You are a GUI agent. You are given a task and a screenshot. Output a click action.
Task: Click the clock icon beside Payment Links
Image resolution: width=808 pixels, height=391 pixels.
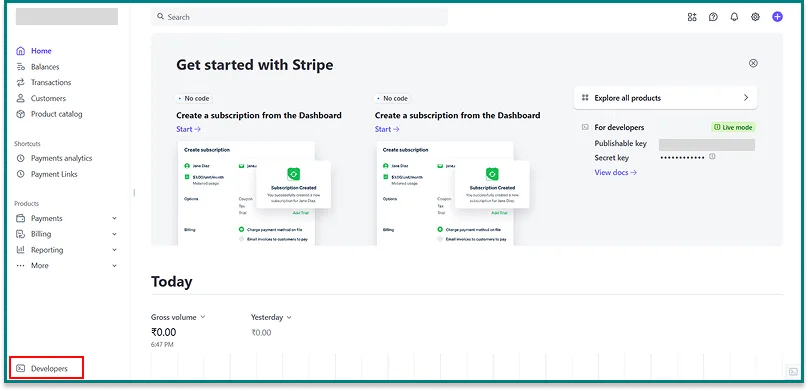tap(21, 174)
